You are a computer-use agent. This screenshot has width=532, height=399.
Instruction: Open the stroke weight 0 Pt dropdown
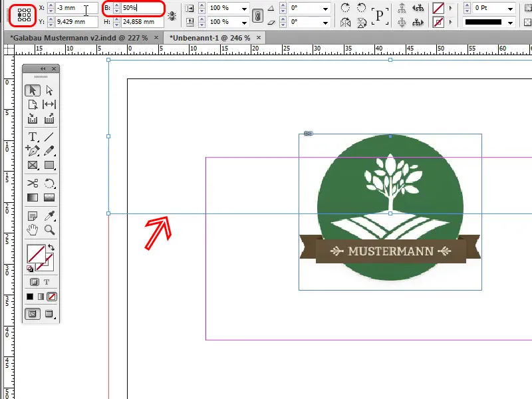(x=510, y=9)
